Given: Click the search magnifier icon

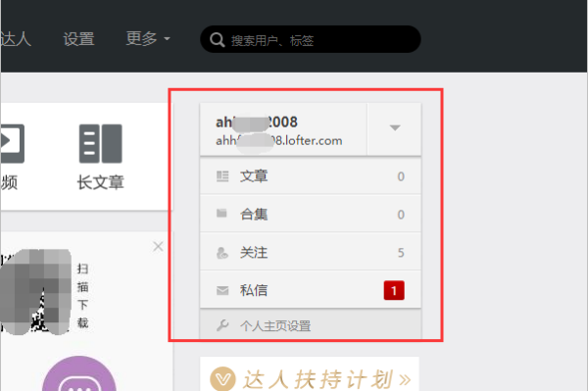Looking at the screenshot, I should pos(218,39).
